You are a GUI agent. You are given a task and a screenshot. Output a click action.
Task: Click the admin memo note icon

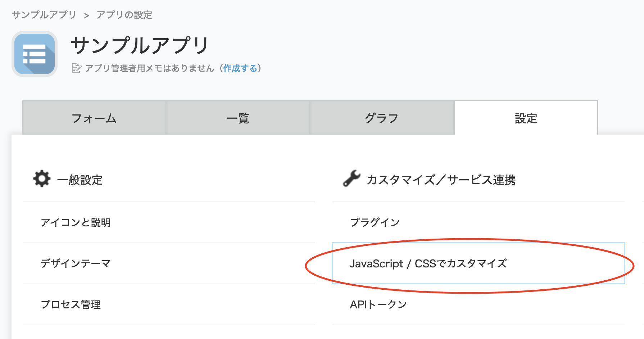click(76, 68)
